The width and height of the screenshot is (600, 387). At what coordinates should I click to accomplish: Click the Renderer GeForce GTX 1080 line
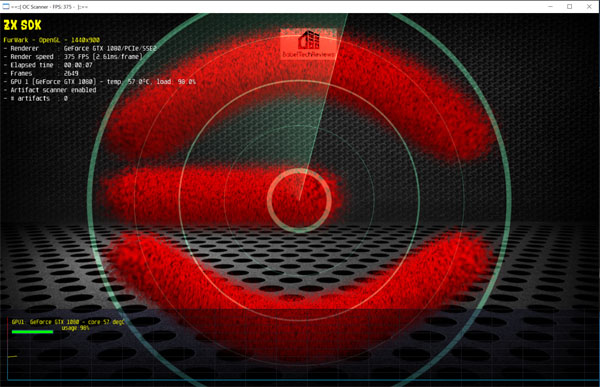(x=80, y=48)
